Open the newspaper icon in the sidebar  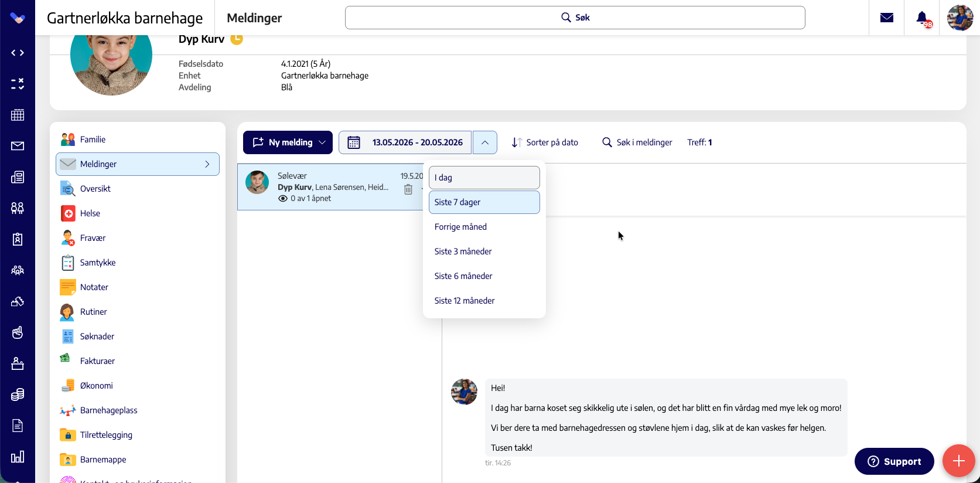[x=18, y=177]
